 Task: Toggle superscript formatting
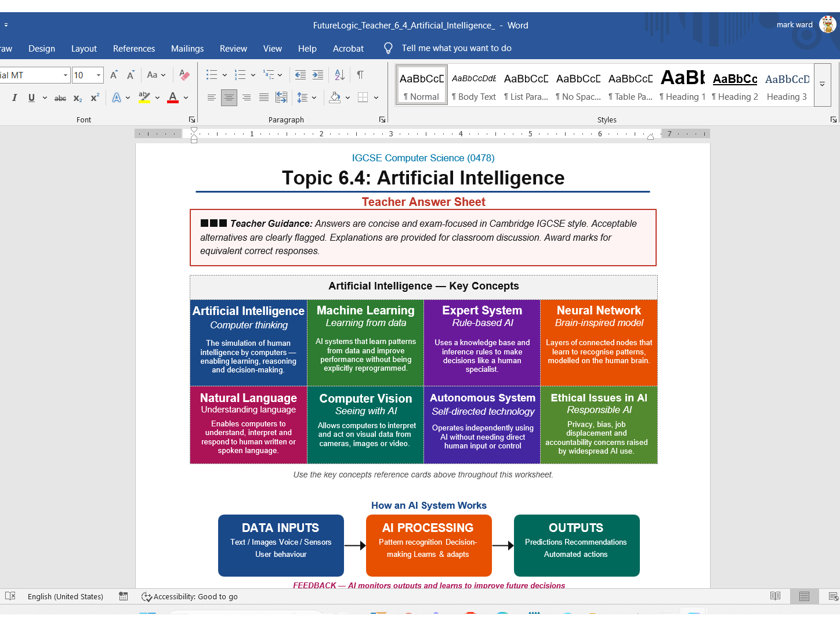(95, 98)
